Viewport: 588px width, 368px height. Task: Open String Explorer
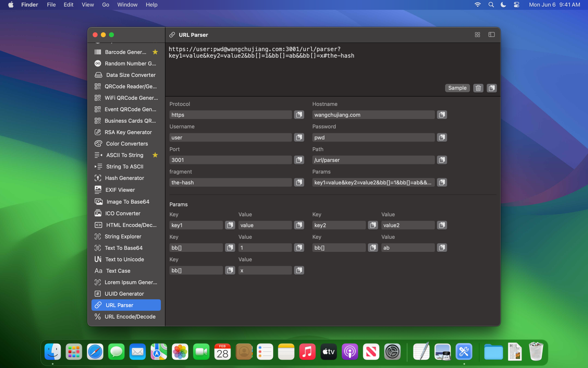click(126, 236)
